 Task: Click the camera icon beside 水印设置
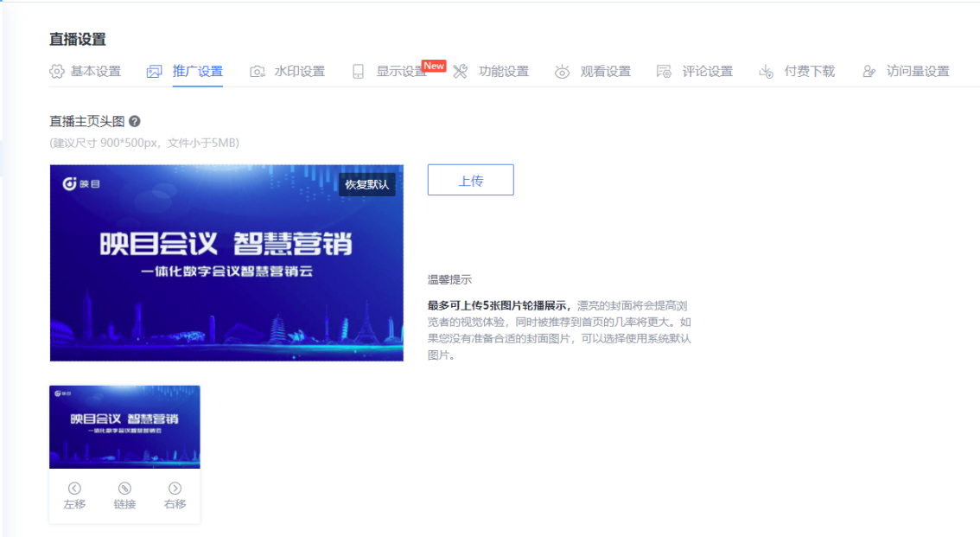[257, 71]
